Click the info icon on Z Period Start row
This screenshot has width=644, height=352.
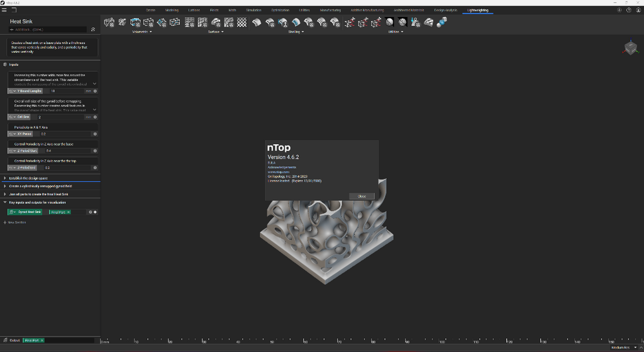click(96, 150)
